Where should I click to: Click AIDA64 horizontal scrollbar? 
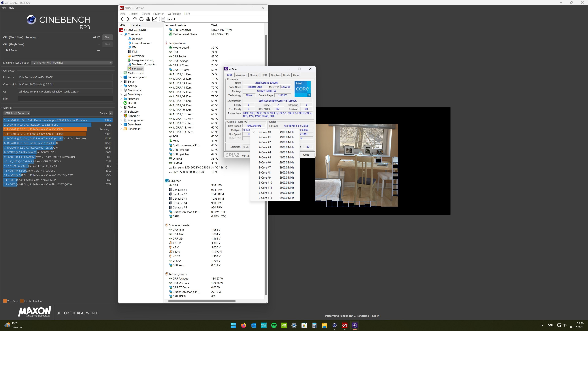(202, 301)
